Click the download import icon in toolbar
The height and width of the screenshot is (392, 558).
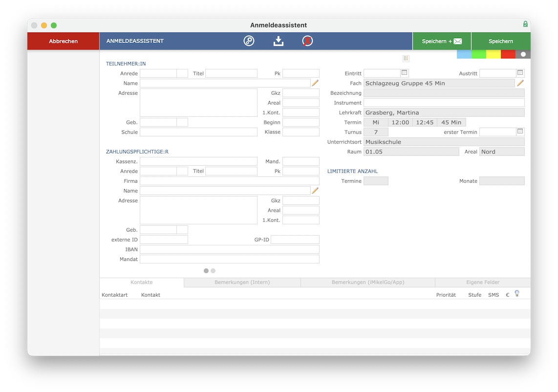(x=279, y=41)
